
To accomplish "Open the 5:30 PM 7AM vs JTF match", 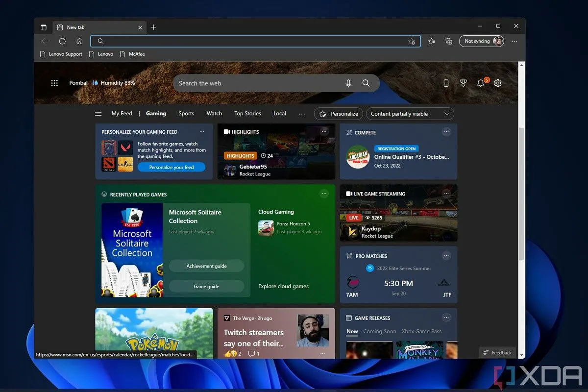I will 398,283.
